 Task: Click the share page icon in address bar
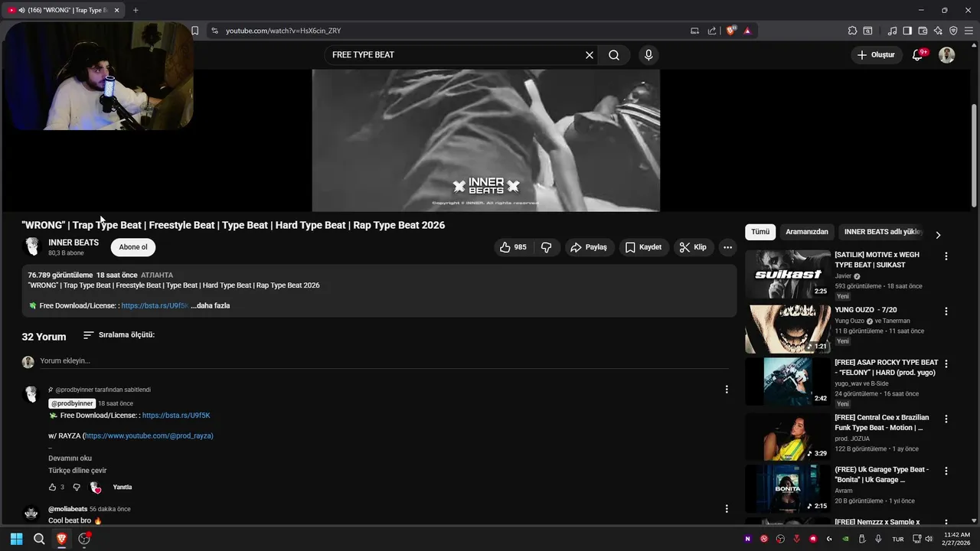(x=712, y=31)
